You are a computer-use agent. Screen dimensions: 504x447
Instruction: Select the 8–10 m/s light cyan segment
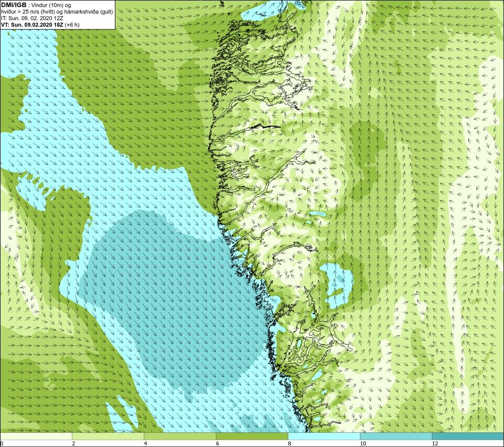324,436
